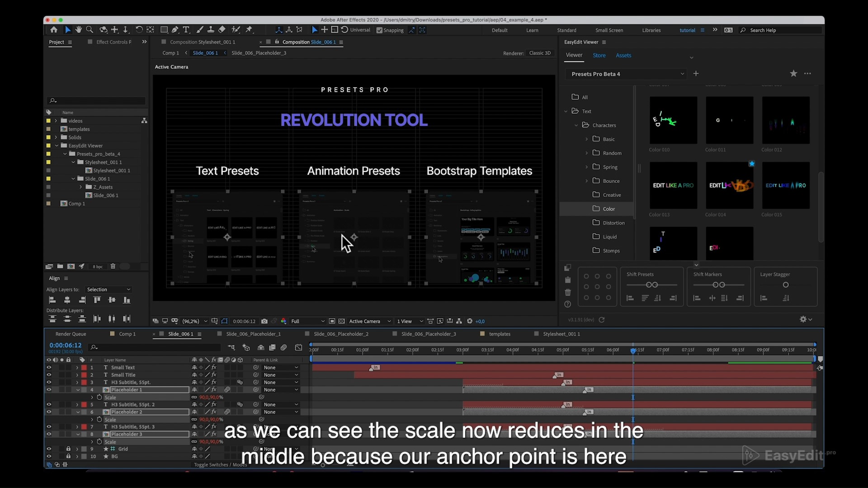This screenshot has height=488, width=868.
Task: Switch to the Standard workspace
Action: pyautogui.click(x=566, y=30)
